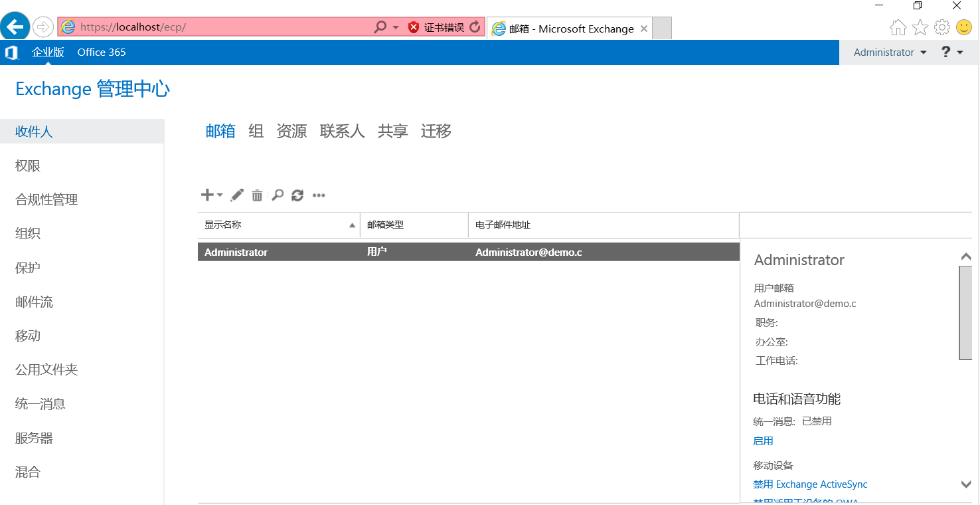This screenshot has width=980, height=505.
Task: Click the add new mailbox plus icon
Action: click(x=208, y=195)
